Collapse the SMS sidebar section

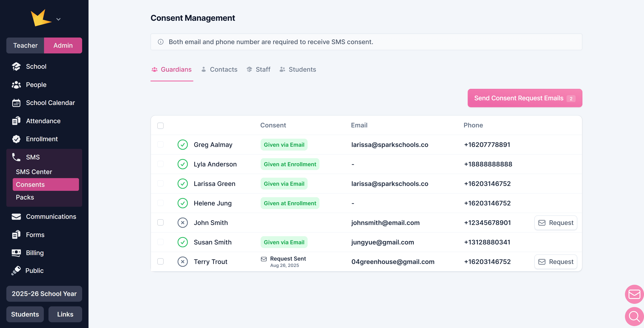(33, 157)
